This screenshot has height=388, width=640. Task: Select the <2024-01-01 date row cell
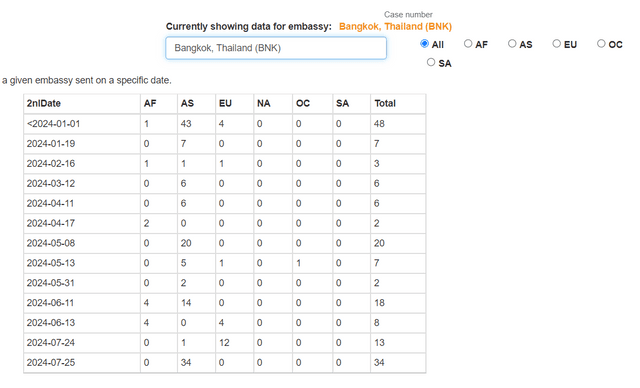pos(82,124)
